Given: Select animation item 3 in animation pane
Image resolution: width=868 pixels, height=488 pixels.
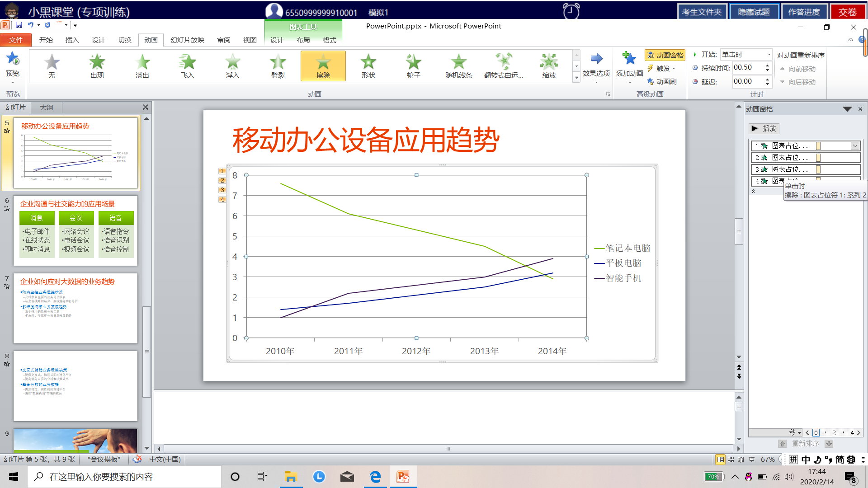Looking at the screenshot, I should (x=805, y=169).
